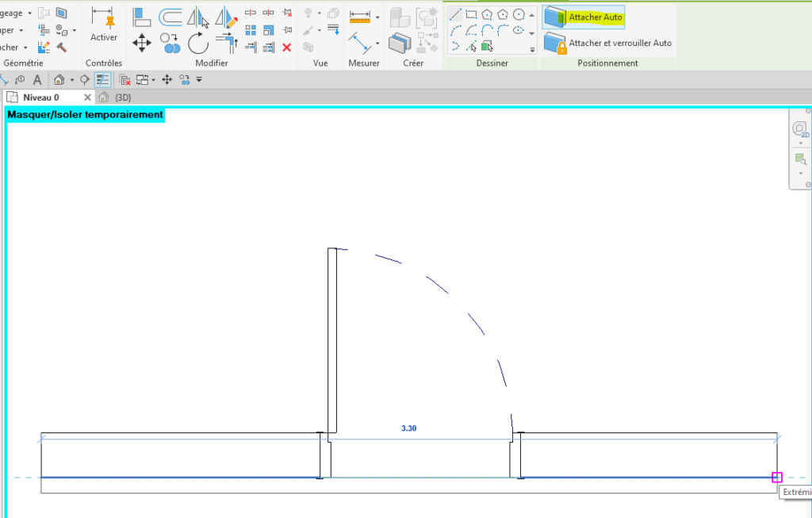Click the 3.30 dimension value
This screenshot has width=812, height=518.
408,428
